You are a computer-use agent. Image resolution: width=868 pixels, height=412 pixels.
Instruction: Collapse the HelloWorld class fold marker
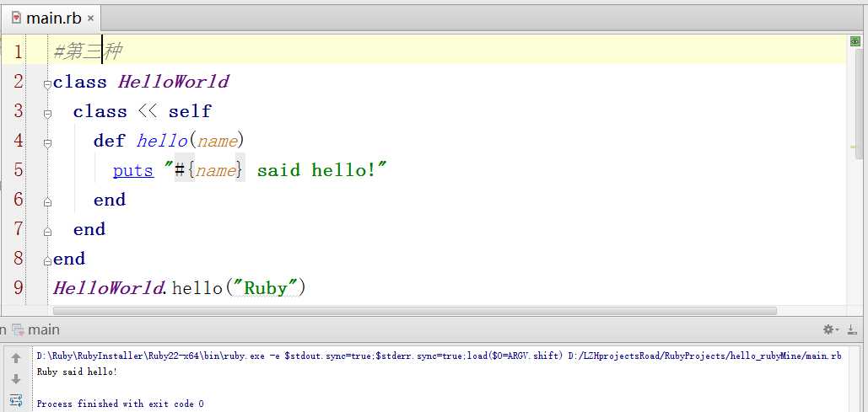tap(47, 83)
